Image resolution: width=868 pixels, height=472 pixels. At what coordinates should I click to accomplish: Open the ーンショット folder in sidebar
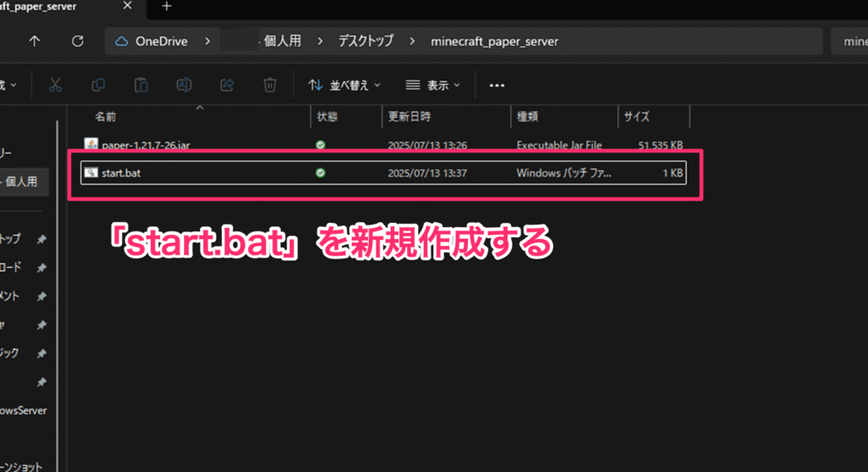click(x=21, y=466)
